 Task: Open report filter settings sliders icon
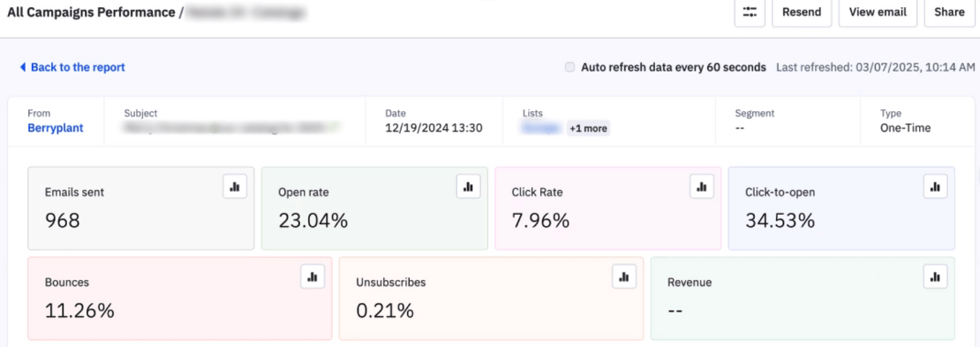750,11
